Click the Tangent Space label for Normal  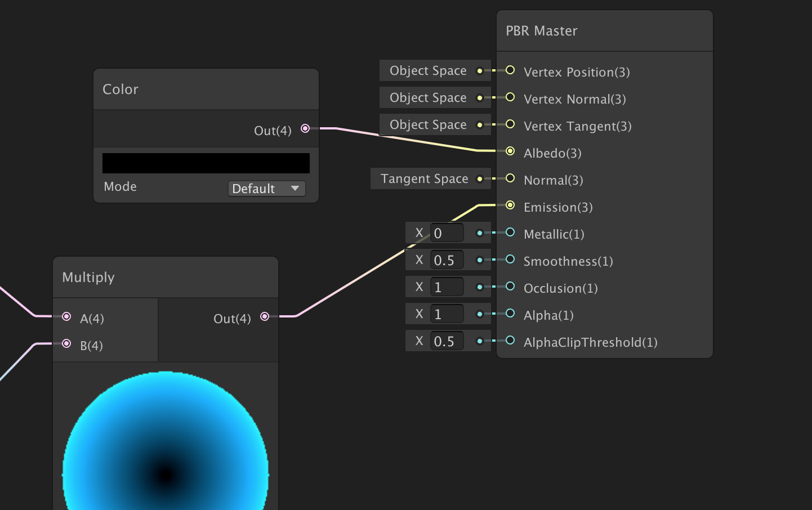tap(424, 178)
